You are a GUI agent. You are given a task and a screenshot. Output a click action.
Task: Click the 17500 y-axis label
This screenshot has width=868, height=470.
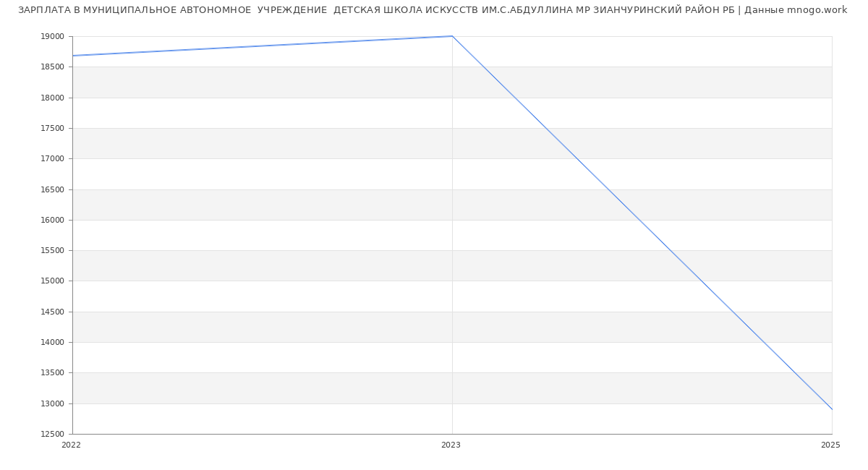52,129
